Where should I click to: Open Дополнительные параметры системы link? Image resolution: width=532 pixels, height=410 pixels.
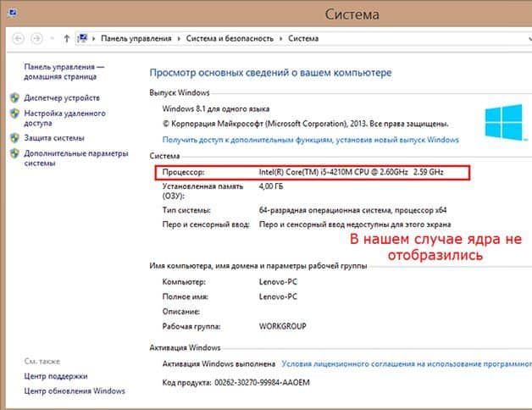[76, 158]
